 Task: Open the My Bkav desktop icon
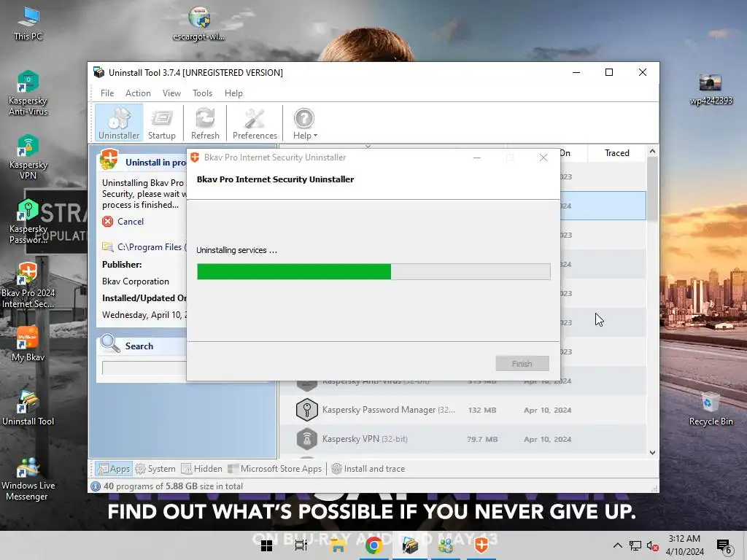(28, 344)
